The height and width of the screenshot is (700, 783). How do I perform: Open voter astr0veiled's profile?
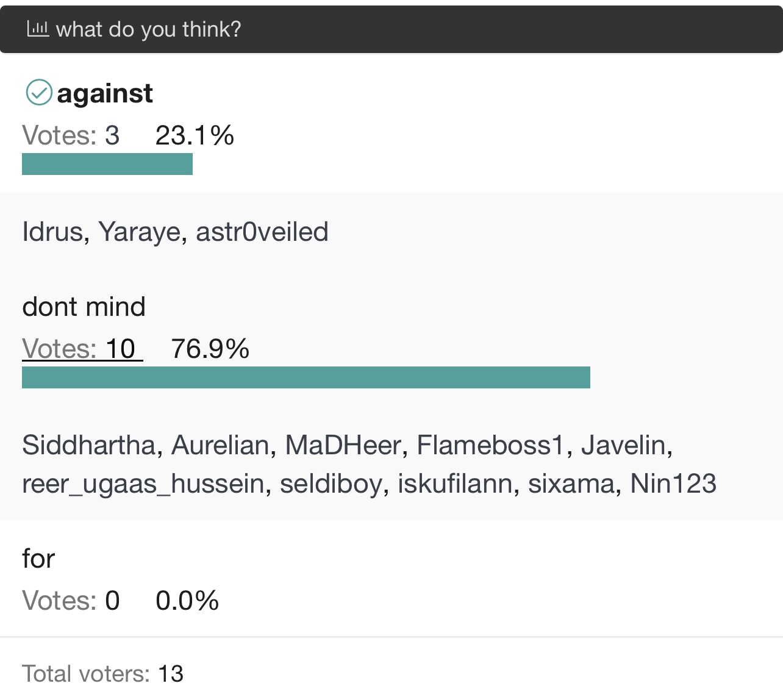[262, 232]
